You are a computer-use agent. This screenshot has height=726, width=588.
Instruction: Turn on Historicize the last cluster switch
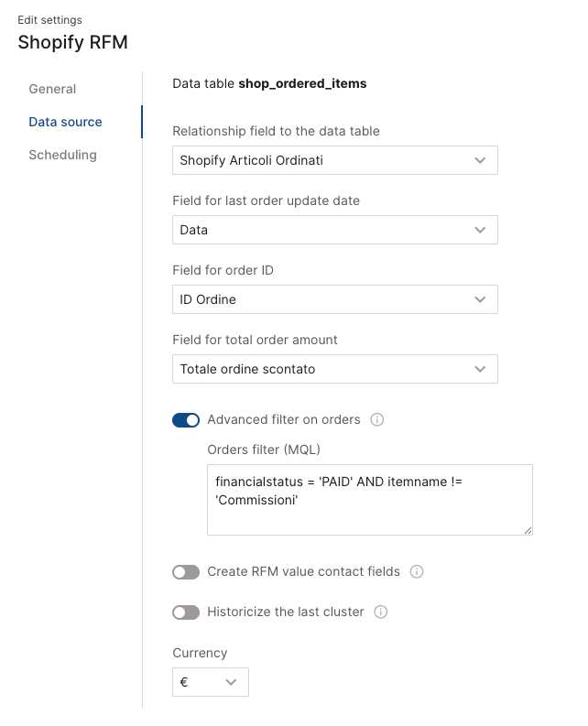pos(186,612)
